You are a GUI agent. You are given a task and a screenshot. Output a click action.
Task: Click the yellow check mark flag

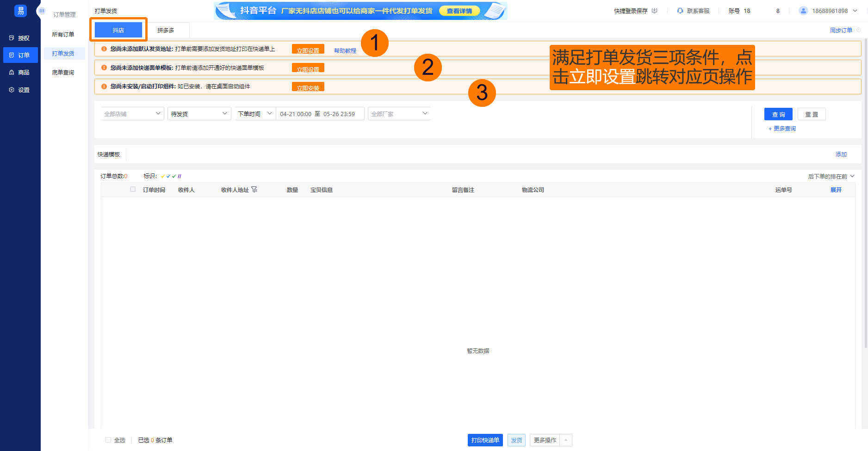click(163, 176)
